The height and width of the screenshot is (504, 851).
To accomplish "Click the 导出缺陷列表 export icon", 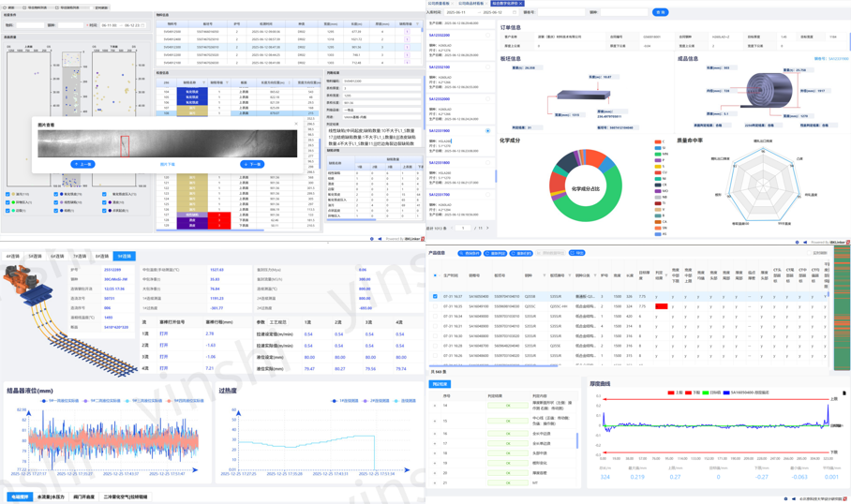I will point(57,7).
